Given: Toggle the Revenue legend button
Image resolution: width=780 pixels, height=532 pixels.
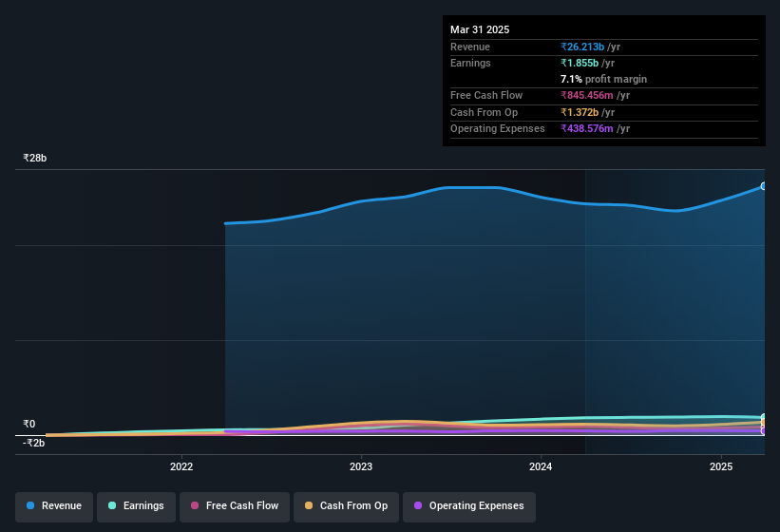Looking at the screenshot, I should pos(54,506).
